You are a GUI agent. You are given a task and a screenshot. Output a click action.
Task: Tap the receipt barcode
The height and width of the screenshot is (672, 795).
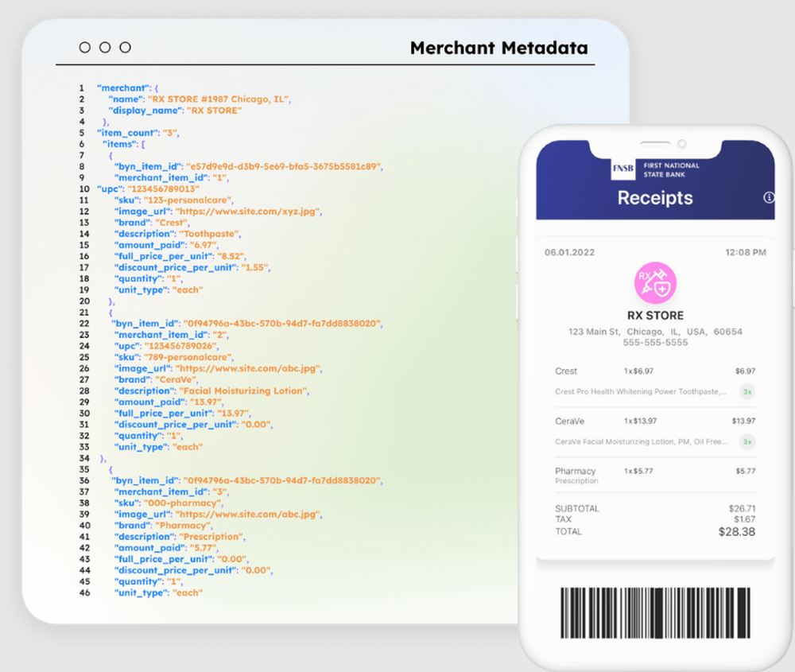tap(655, 612)
